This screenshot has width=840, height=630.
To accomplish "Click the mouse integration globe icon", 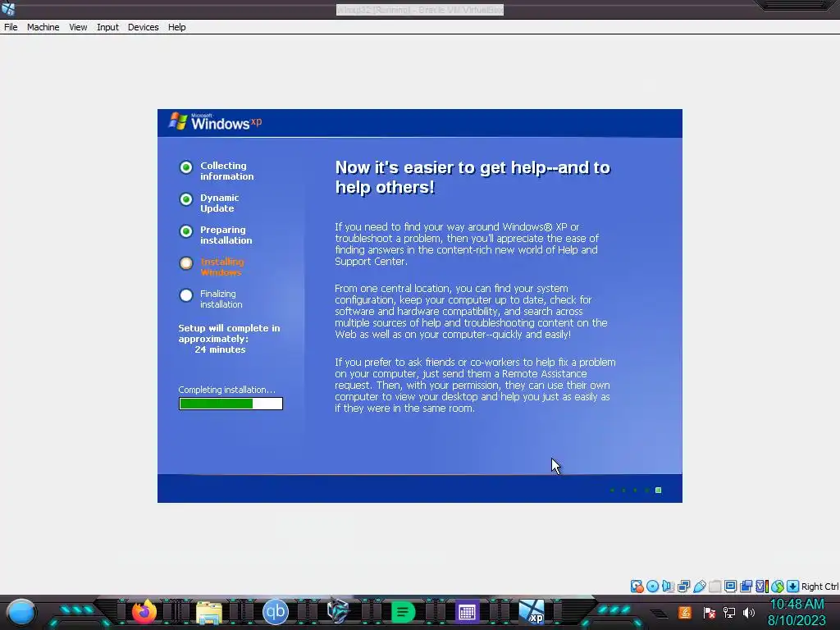I will [x=778, y=586].
